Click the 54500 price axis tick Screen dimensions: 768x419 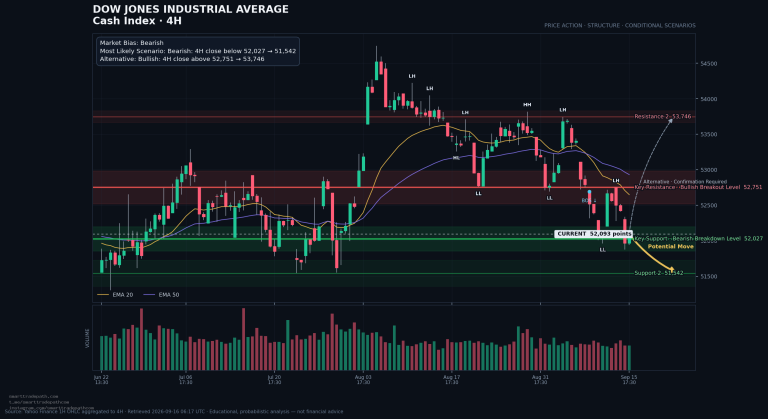pos(709,64)
